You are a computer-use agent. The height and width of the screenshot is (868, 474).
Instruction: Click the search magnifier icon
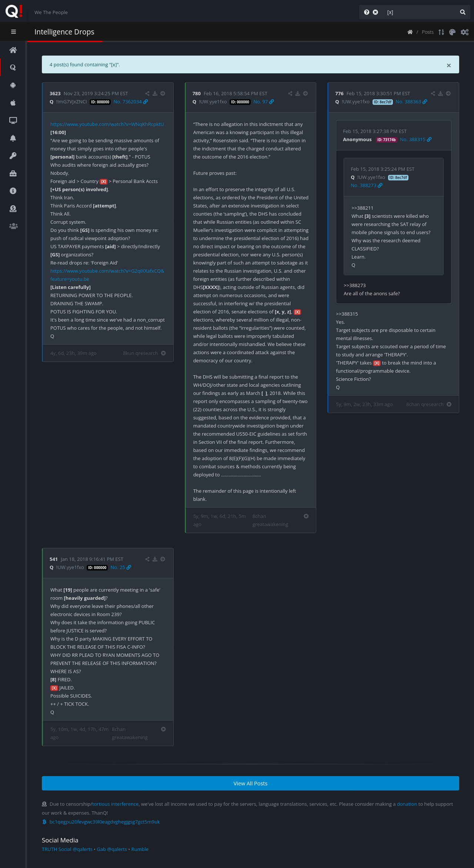(463, 12)
